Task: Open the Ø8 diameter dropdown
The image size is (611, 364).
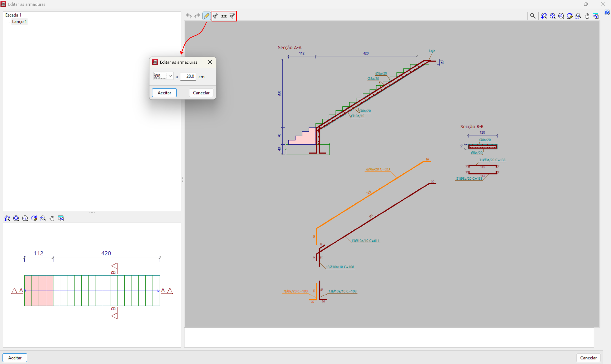Action: [170, 76]
